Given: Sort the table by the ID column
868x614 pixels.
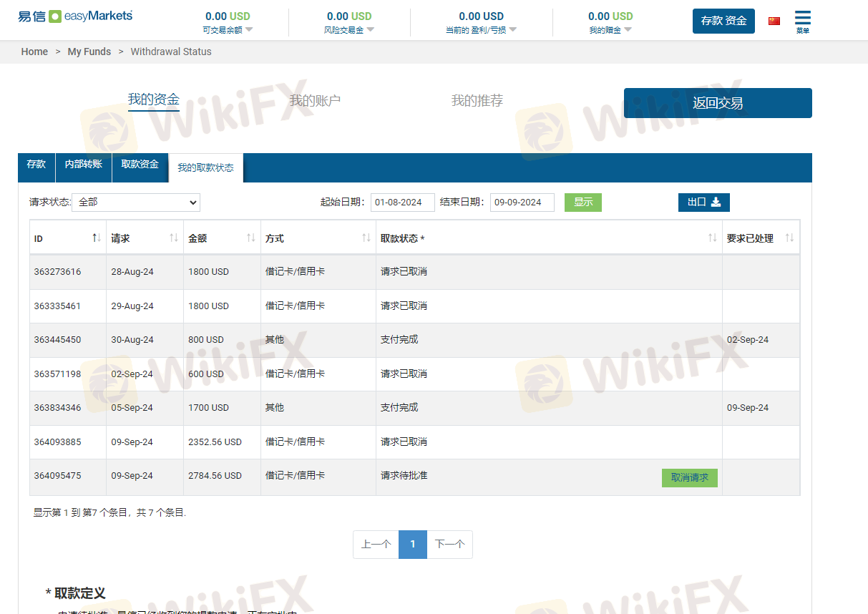Looking at the screenshot, I should coord(97,238).
